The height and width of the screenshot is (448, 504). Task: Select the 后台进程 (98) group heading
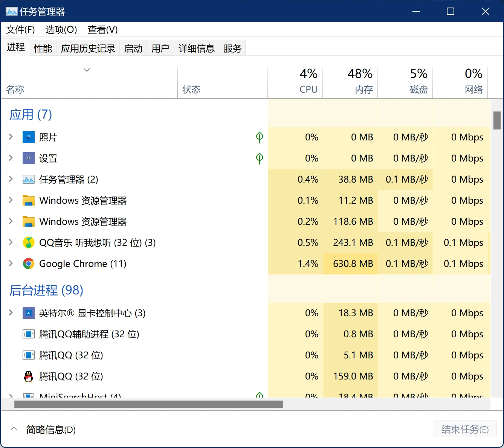46,290
